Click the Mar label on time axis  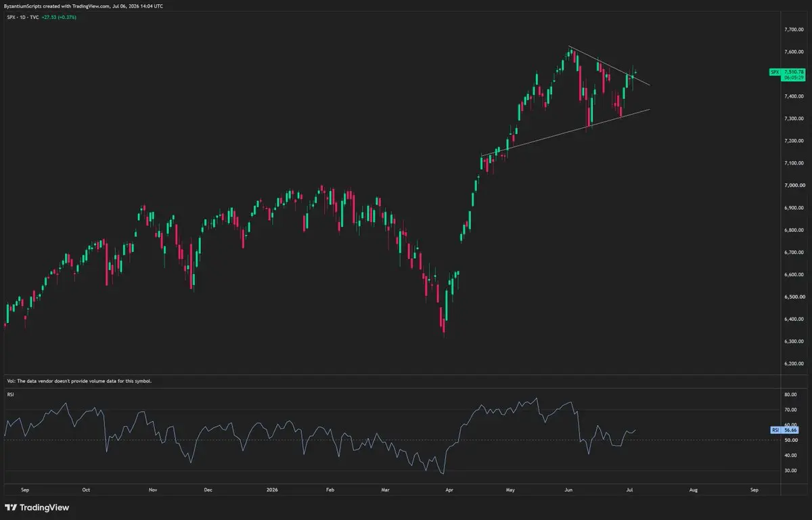click(x=385, y=489)
